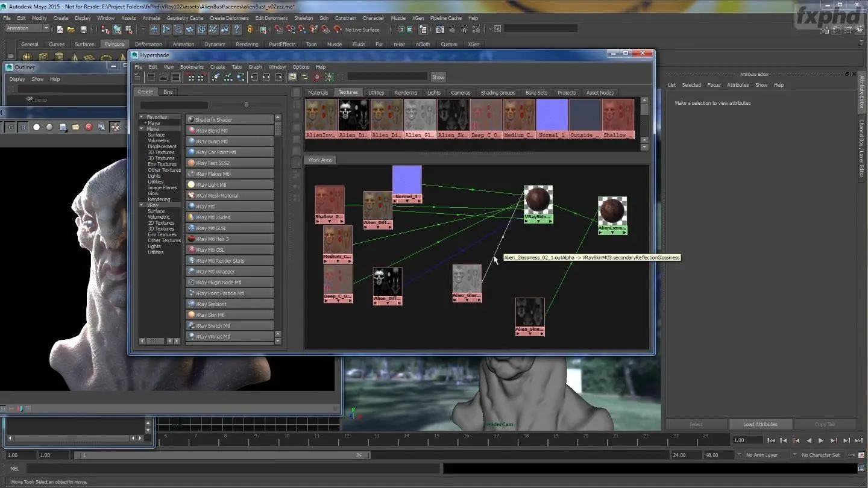Viewport: 868px width, 488px height.
Task: Open the Bookmarks menu in Hypershade
Action: click(192, 67)
